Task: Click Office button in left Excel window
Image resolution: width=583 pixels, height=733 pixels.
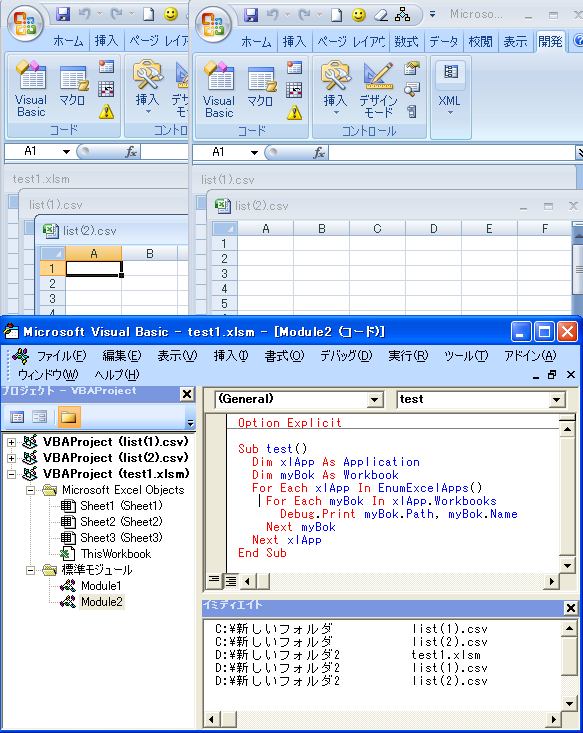Action: click(x=25, y=23)
